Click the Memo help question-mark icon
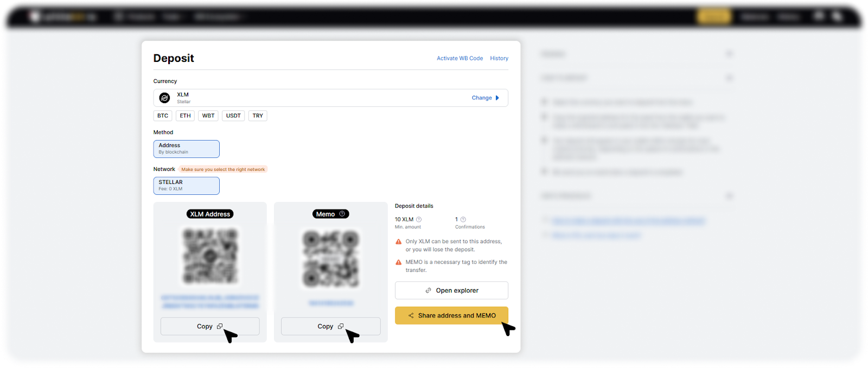 pyautogui.click(x=342, y=214)
